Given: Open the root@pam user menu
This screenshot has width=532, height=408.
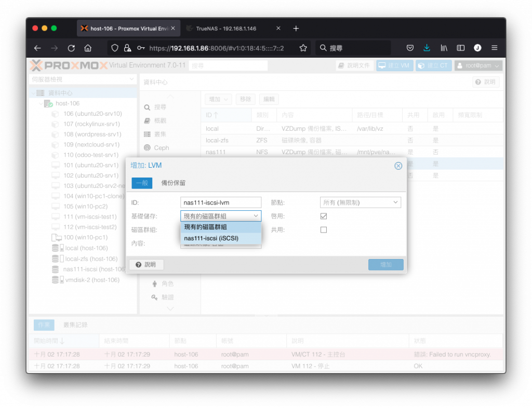Looking at the screenshot, I should (478, 65).
